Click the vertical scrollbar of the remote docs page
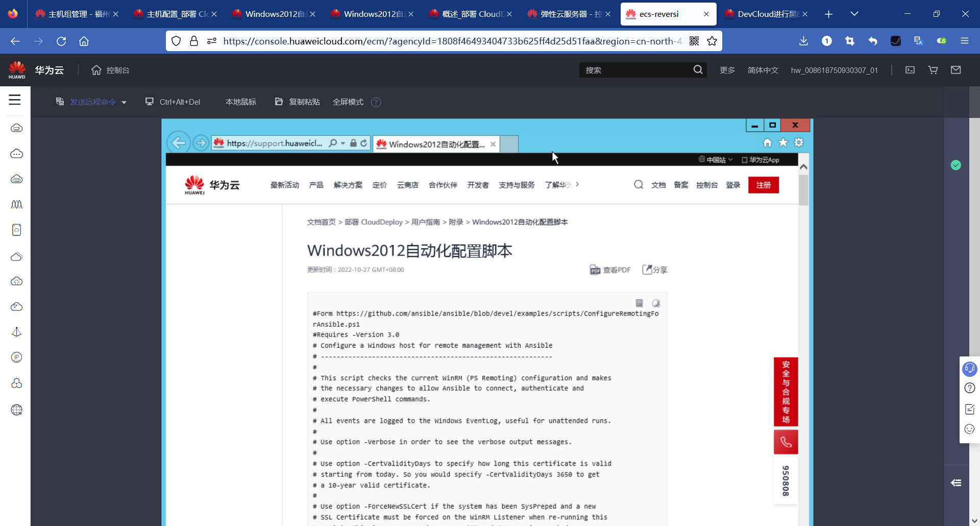980x526 pixels. tap(803, 190)
